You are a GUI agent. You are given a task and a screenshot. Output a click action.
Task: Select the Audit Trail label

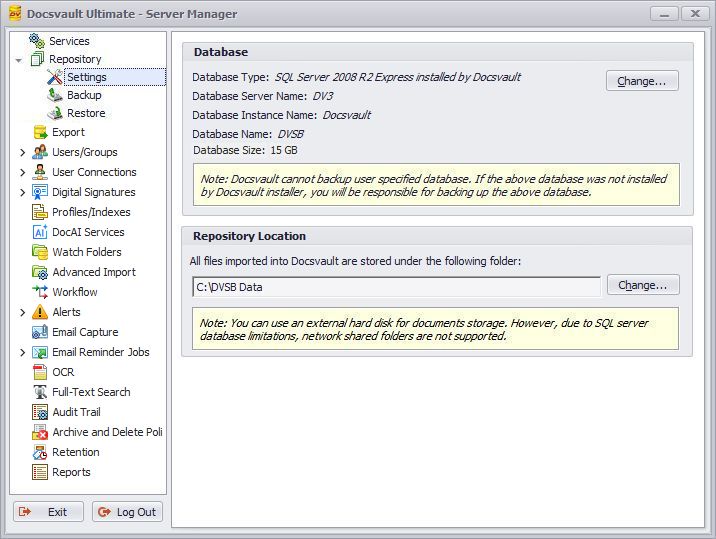76,412
